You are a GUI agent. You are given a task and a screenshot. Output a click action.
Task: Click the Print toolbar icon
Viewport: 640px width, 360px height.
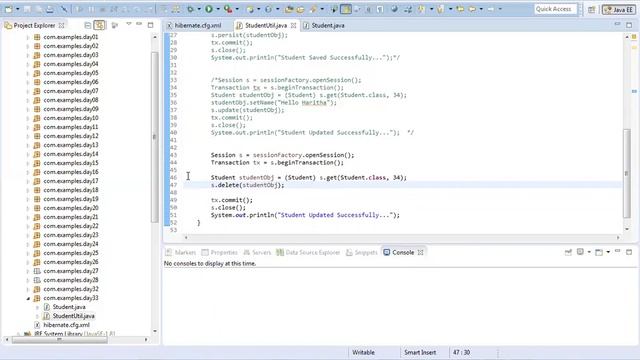click(50, 9)
